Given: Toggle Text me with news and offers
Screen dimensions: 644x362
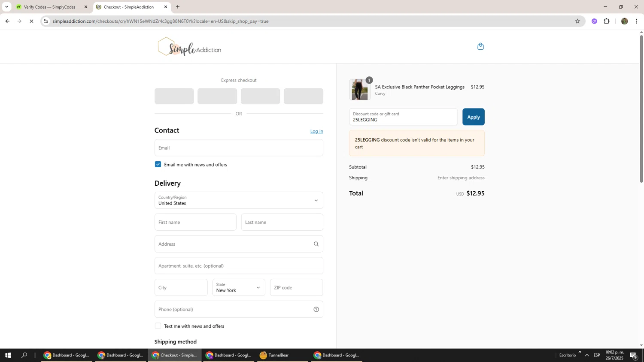Looking at the screenshot, I should (x=158, y=326).
